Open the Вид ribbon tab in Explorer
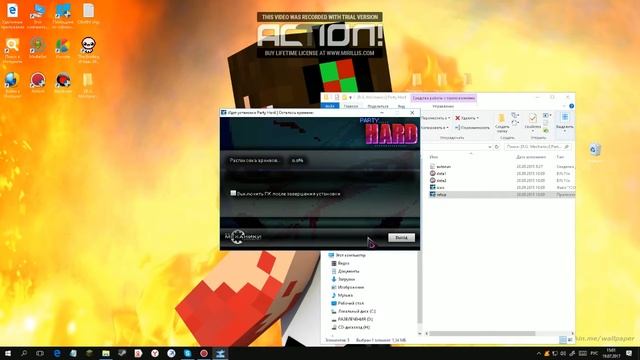Viewport: 640px width, 360px height. pos(402,106)
